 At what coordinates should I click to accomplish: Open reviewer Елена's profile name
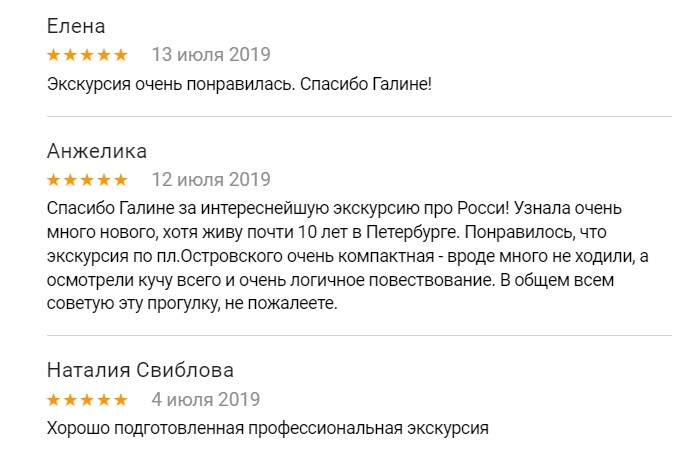pyautogui.click(x=76, y=26)
